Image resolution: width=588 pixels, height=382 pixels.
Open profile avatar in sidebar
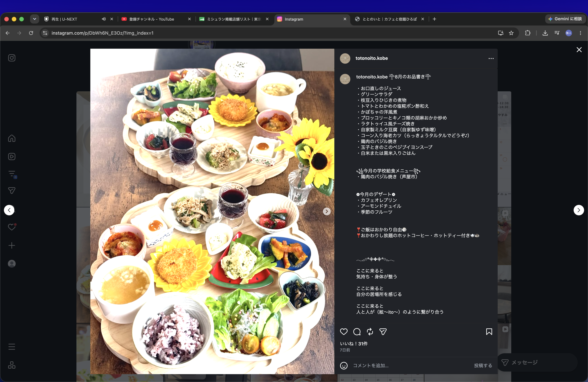[x=12, y=264]
